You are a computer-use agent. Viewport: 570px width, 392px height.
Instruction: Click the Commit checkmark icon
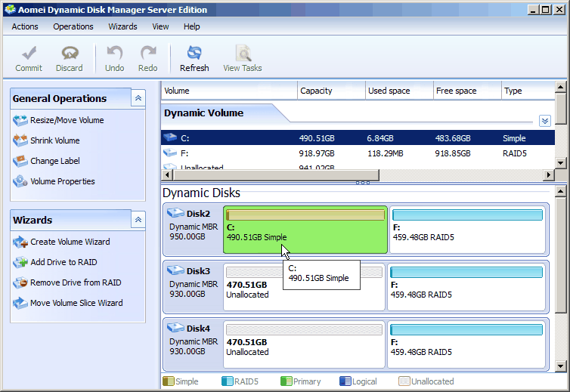[29, 53]
